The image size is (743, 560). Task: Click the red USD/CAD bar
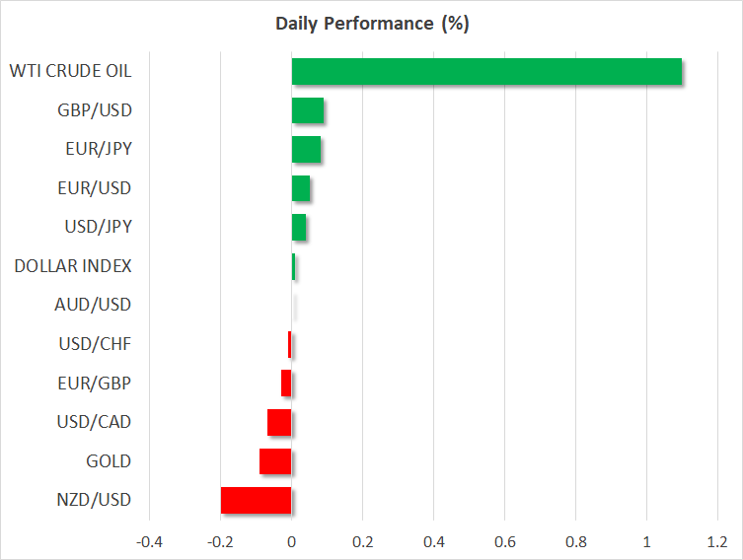pos(279,422)
